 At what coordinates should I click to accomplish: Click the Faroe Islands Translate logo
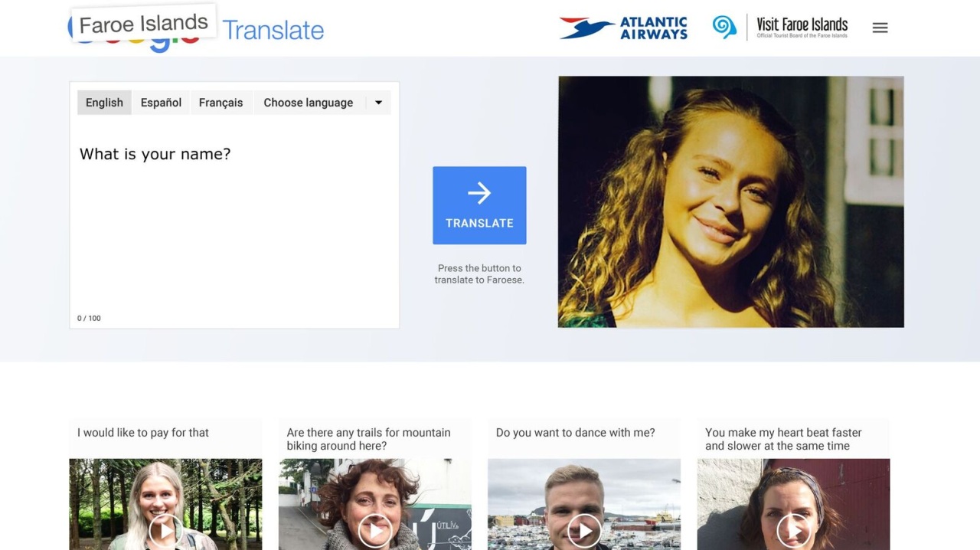197,29
